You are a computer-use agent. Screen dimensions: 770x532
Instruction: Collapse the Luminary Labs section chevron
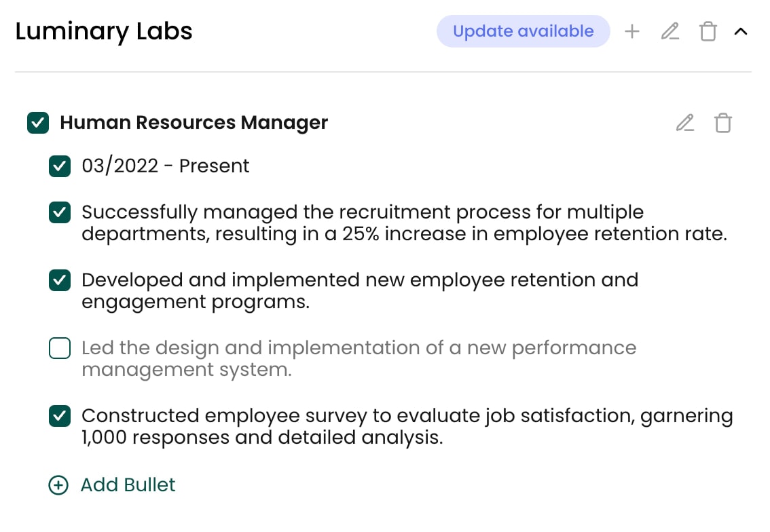point(741,32)
